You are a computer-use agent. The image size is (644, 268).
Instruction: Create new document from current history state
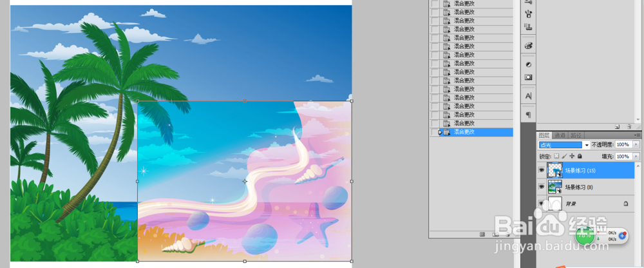click(x=483, y=235)
